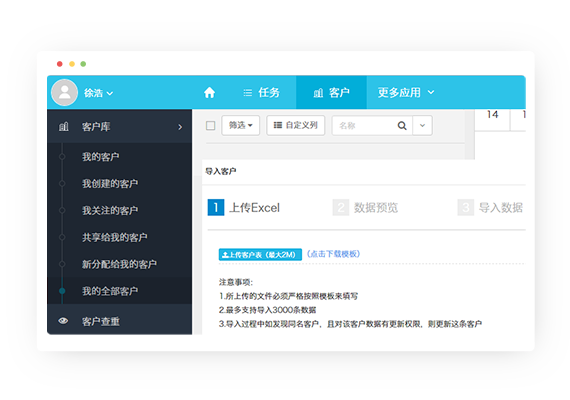Click the 上传客户表 upload button
Viewport: 570px width, 400px height.
pyautogui.click(x=260, y=255)
